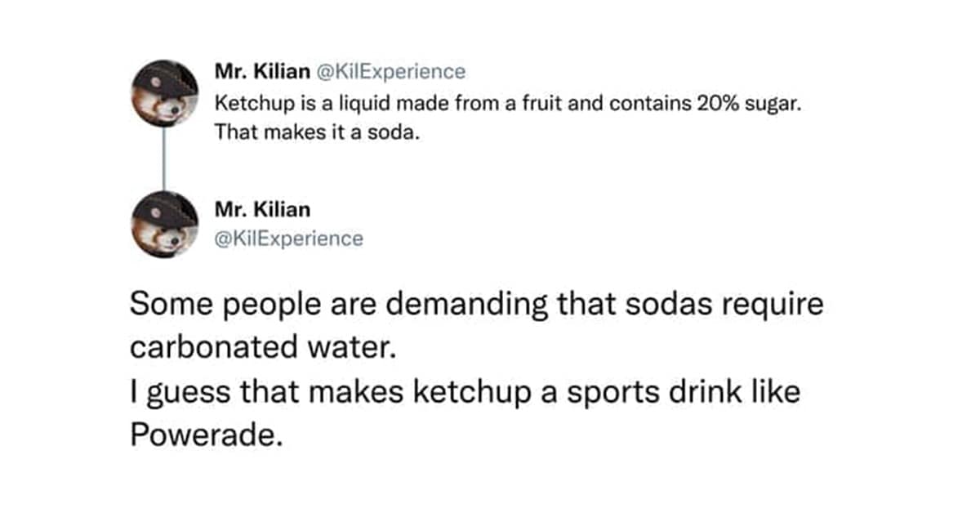Select the word "Powerade." in the reply
Viewport: 980px width, 513px height.
[206, 435]
